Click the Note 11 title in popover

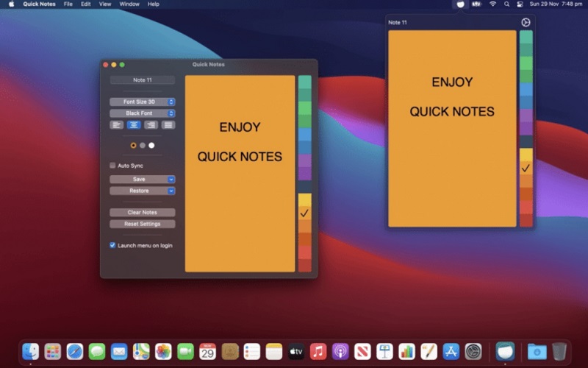coord(398,23)
